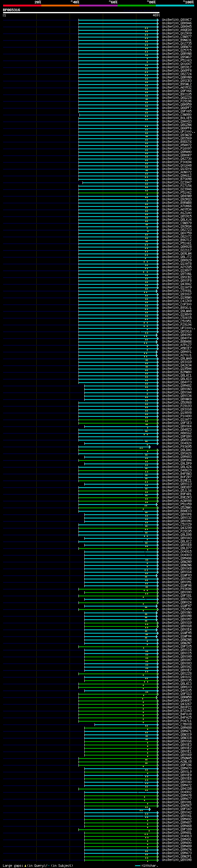Select the UniRef100_Q8W2P1 label

coord(176,857)
